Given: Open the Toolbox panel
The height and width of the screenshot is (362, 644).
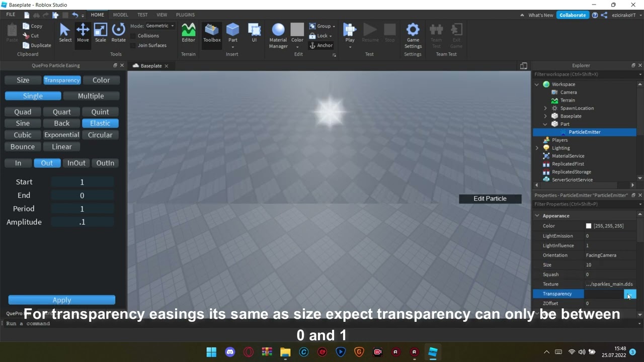Looking at the screenshot, I should pyautogui.click(x=212, y=33).
